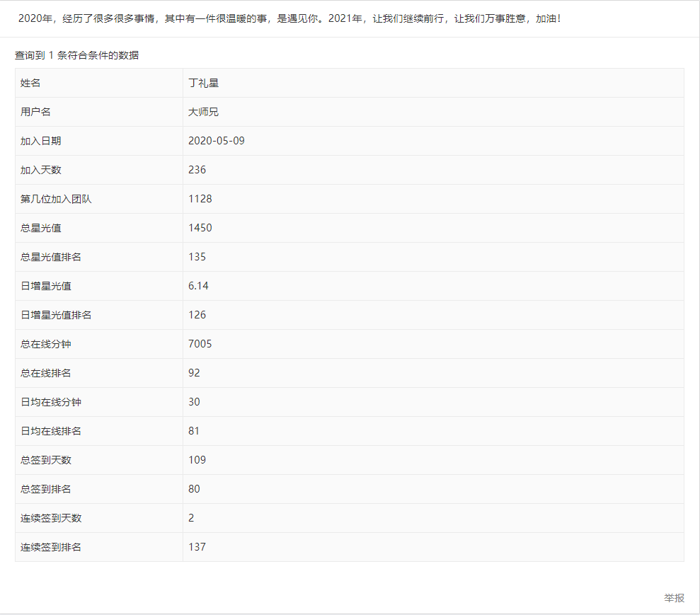Click the 总星光值排名 value 135
The width and height of the screenshot is (700, 615).
pyautogui.click(x=197, y=257)
